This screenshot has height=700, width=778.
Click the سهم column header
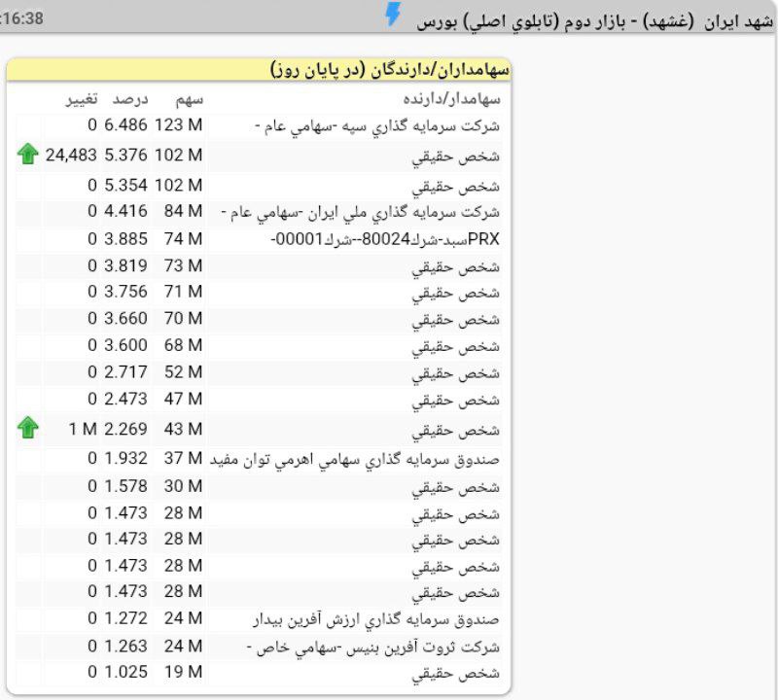tap(188, 99)
